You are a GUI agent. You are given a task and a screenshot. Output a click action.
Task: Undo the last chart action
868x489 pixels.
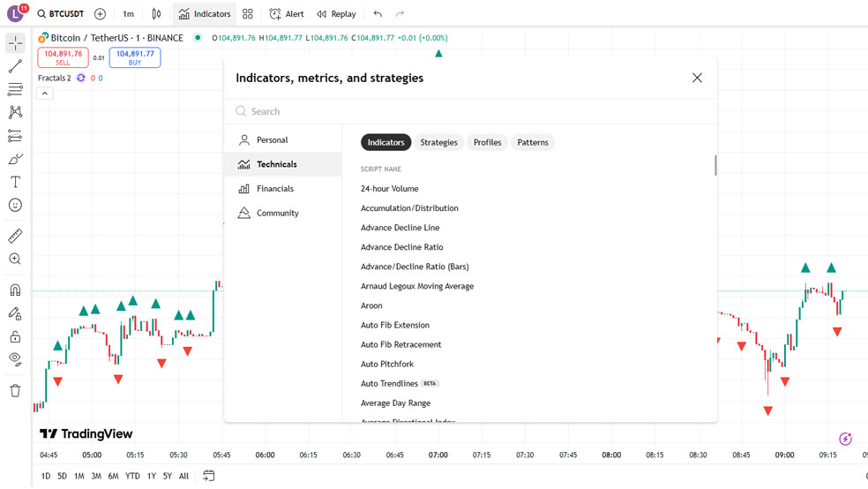tap(378, 14)
